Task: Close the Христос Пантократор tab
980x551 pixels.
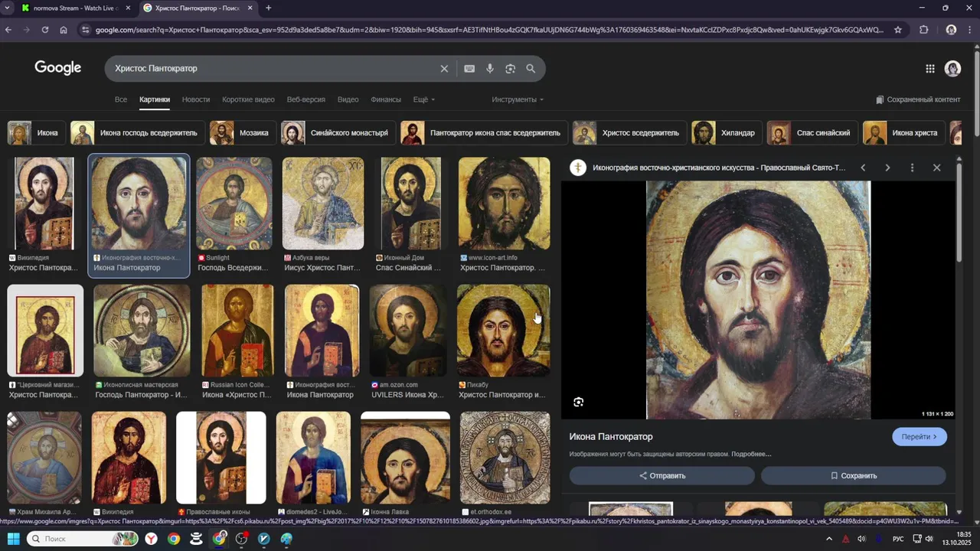Action: 250,8
